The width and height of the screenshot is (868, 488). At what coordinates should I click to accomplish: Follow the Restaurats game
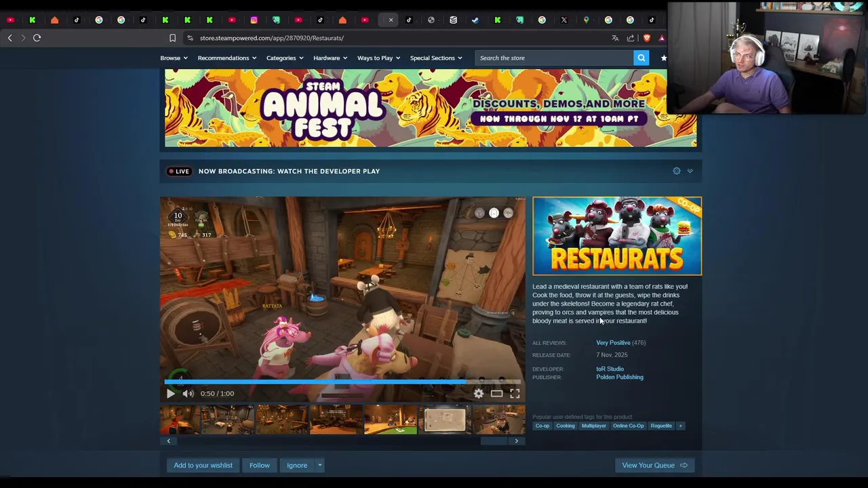[259, 465]
